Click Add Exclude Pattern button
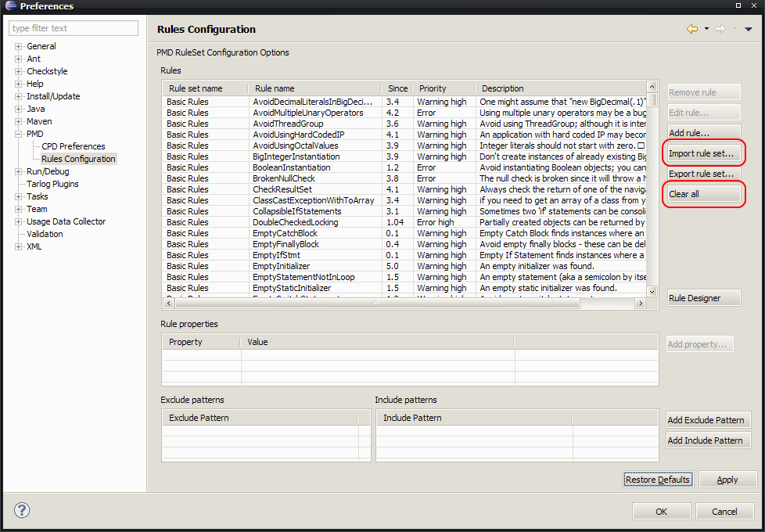 (x=706, y=420)
